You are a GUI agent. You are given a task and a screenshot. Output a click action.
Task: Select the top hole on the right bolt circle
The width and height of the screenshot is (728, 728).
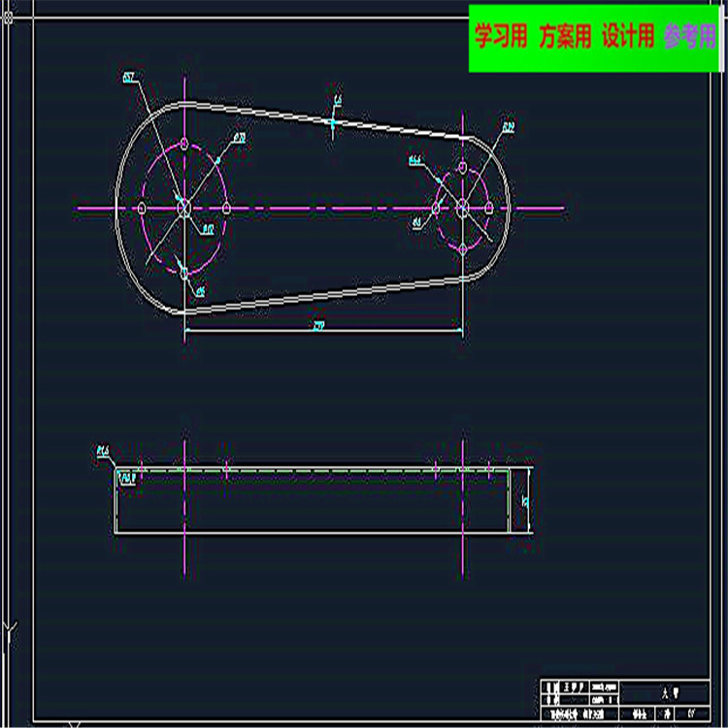(462, 167)
